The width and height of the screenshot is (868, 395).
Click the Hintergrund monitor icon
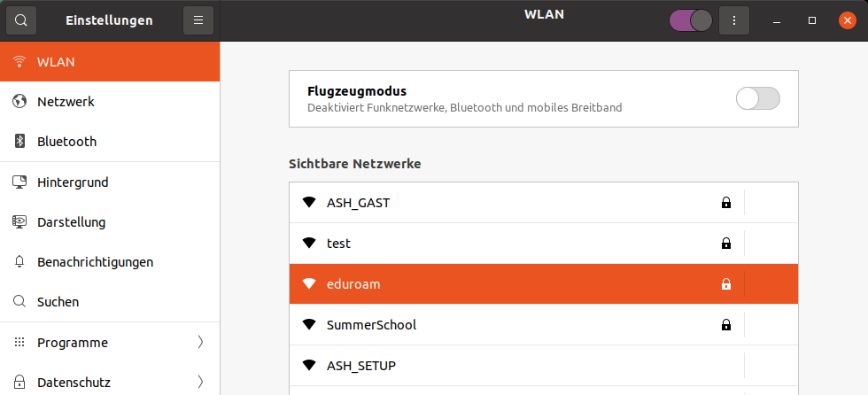tap(19, 182)
